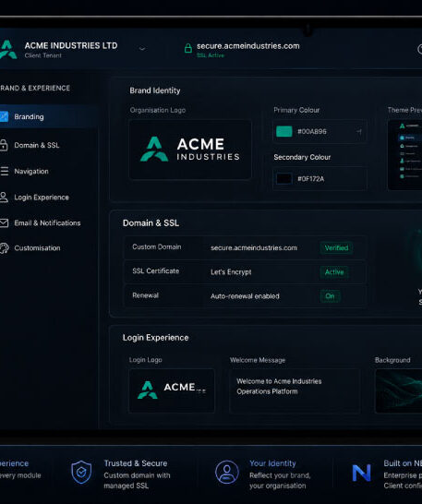Open the secondary colour #0F172A field
The height and width of the screenshot is (504, 422).
click(x=320, y=179)
